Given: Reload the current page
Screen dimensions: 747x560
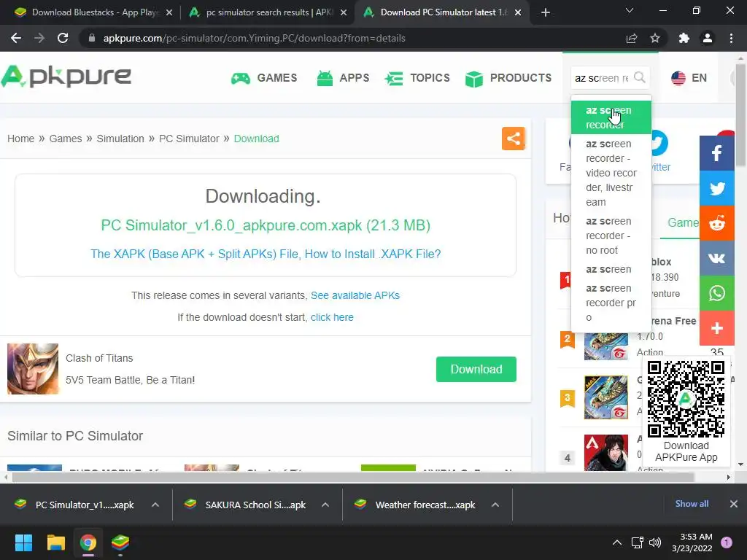Looking at the screenshot, I should pyautogui.click(x=63, y=38).
